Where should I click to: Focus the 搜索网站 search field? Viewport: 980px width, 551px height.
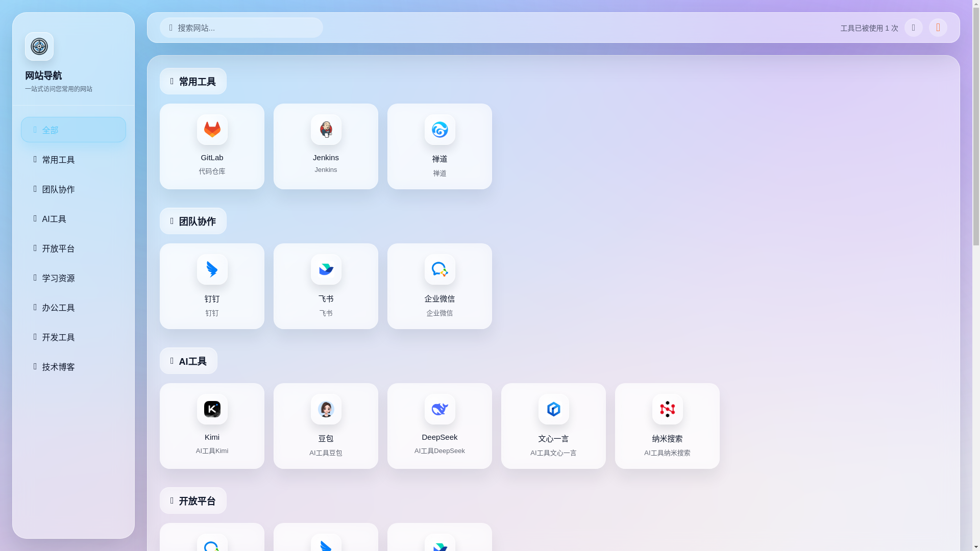pyautogui.click(x=241, y=28)
